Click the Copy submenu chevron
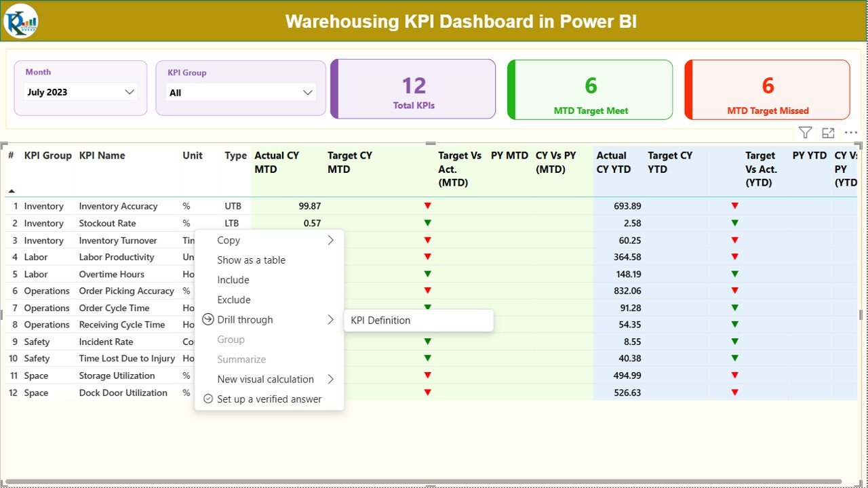 tap(332, 240)
